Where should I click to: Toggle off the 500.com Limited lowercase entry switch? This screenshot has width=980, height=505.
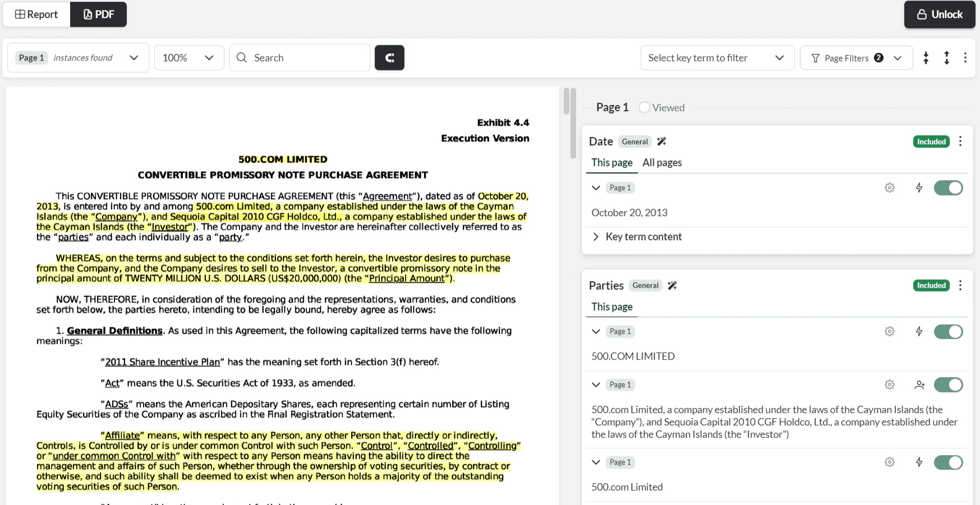948,462
